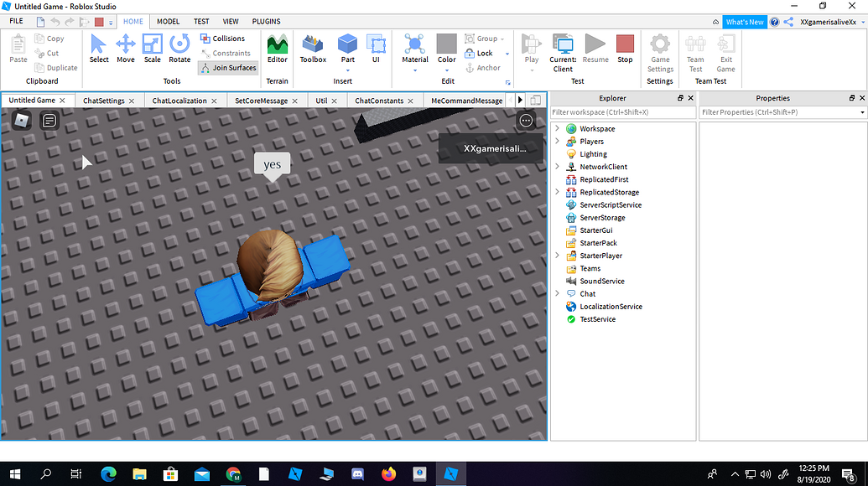
Task: Click the new file icon in quick access bar
Action: coord(40,22)
